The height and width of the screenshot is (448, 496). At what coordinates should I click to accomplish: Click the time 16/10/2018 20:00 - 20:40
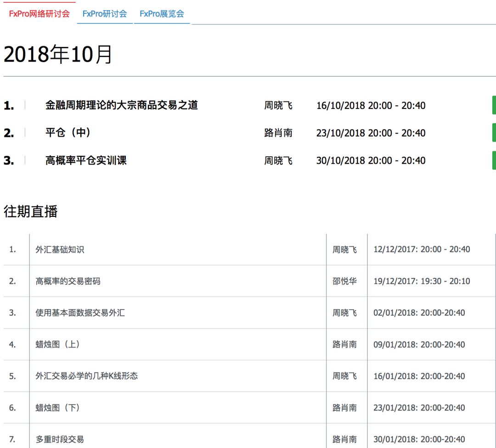(x=371, y=105)
